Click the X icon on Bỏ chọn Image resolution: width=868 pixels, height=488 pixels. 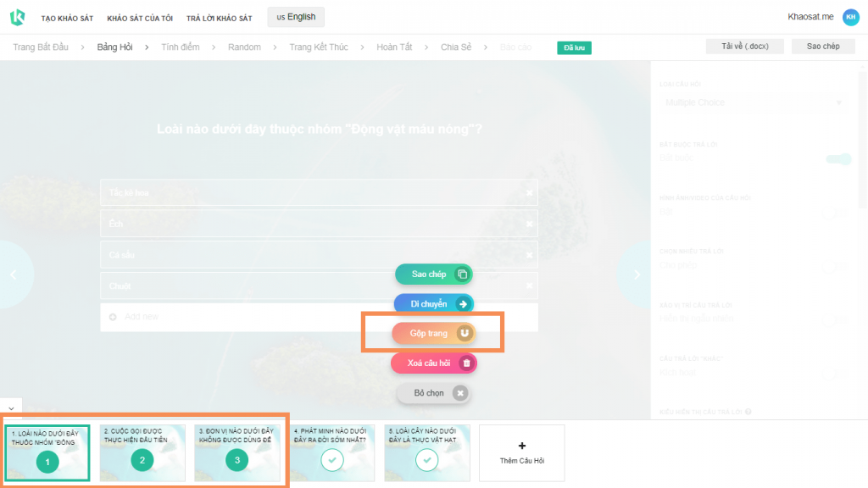[460, 393]
